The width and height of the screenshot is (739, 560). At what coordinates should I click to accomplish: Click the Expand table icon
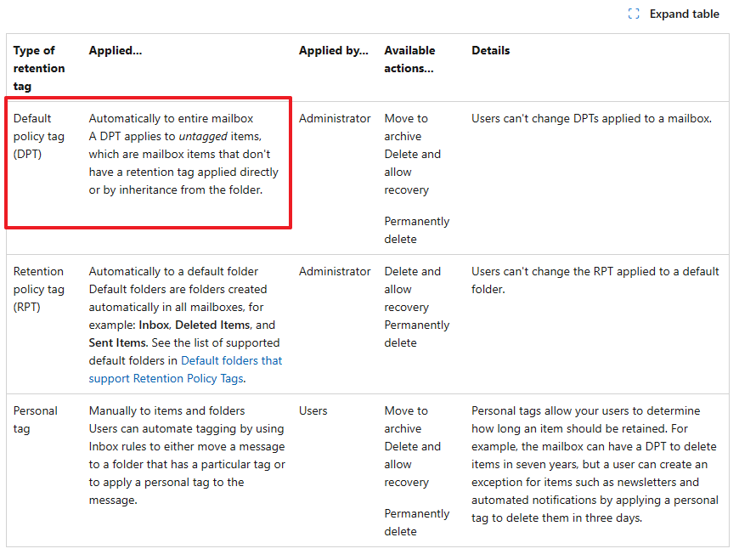pyautogui.click(x=634, y=14)
